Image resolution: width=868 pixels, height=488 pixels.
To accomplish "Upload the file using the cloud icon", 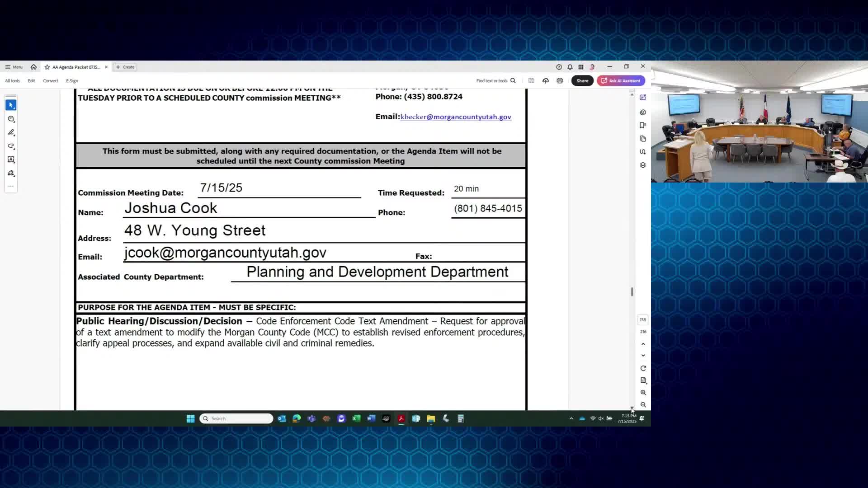I will pos(546,80).
